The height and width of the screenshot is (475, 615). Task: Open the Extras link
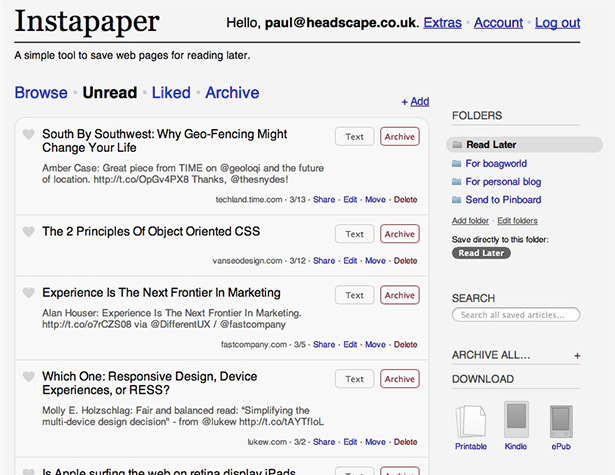tap(442, 23)
